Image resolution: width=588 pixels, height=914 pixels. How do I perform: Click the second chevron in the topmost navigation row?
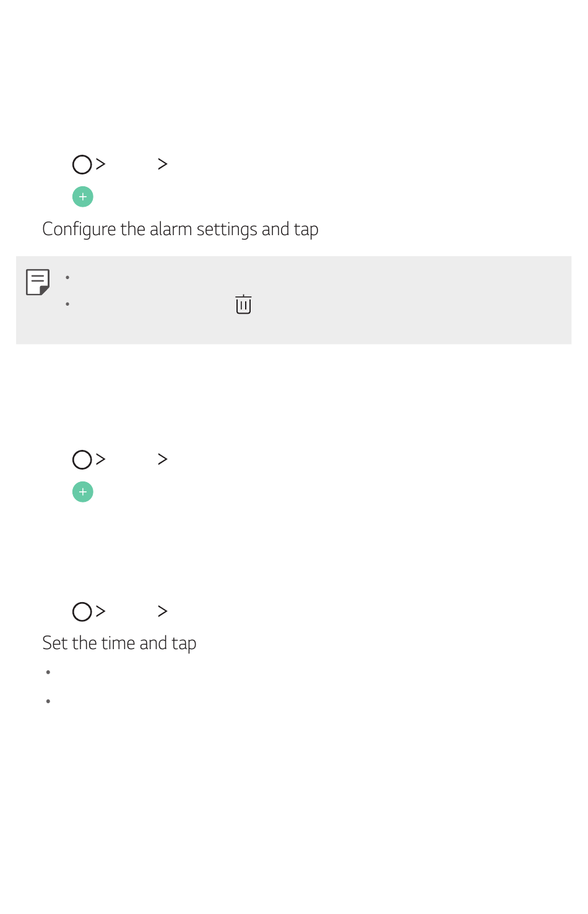coord(163,164)
